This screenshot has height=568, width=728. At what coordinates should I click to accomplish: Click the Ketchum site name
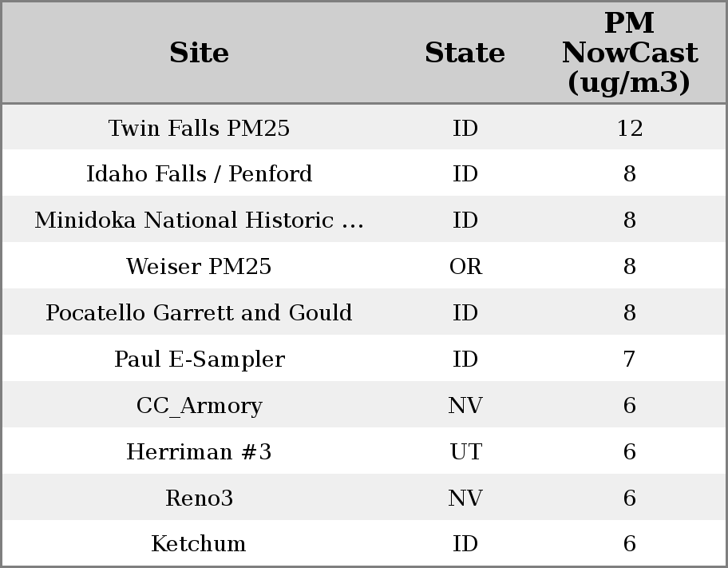199,543
